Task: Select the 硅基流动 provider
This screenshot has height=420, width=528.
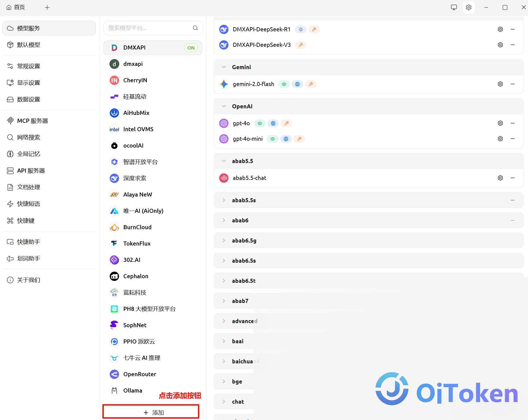Action: 153,97
